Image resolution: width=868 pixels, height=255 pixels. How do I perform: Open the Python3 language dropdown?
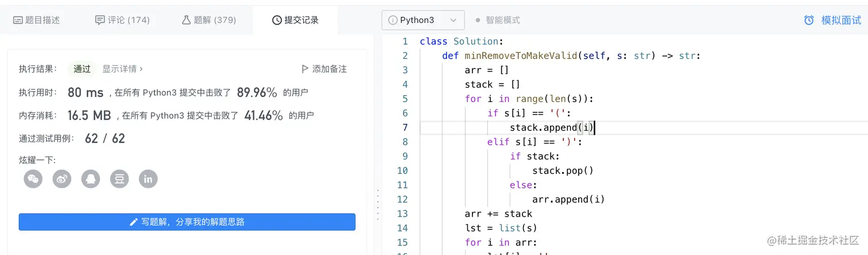(423, 20)
